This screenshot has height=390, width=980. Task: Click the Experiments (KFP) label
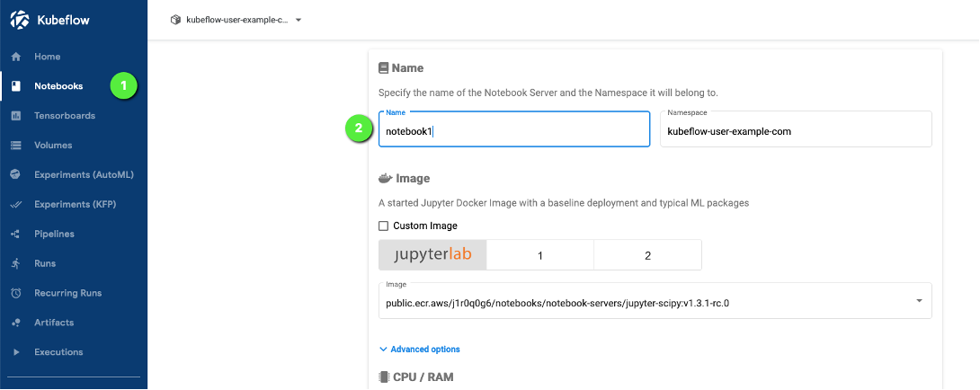click(75, 204)
